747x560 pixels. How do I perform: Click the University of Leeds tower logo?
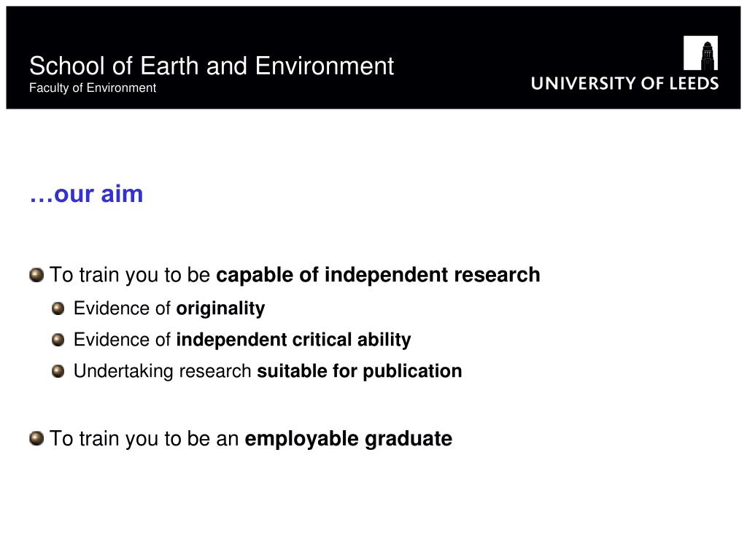tap(700, 52)
